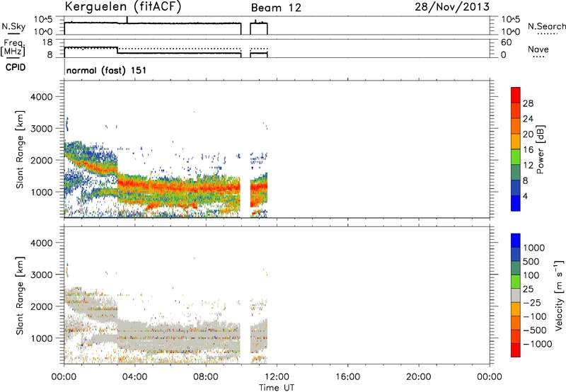566x392 pixels.
Task: Click the '16' tick on power colorbar
Action: [528, 150]
